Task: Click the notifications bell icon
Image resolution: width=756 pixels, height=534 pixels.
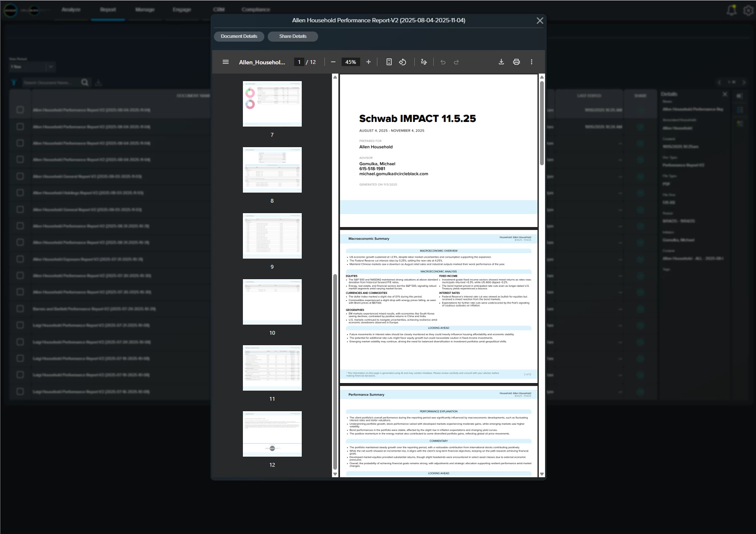Action: [732, 10]
